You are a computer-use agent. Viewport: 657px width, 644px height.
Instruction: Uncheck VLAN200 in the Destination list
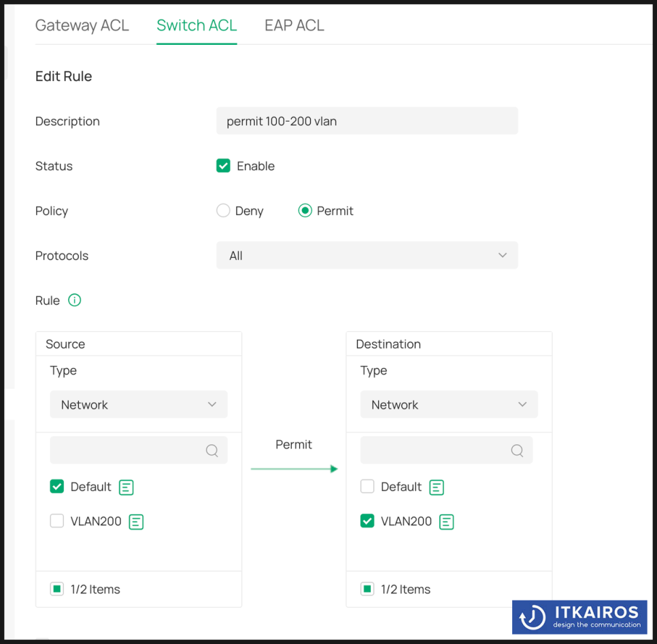coord(367,521)
